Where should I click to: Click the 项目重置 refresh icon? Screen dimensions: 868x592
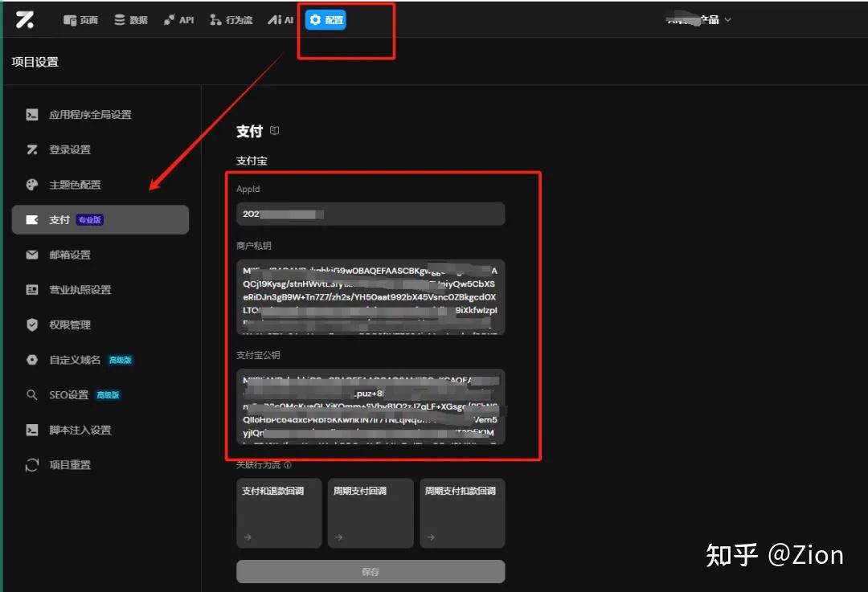32,465
